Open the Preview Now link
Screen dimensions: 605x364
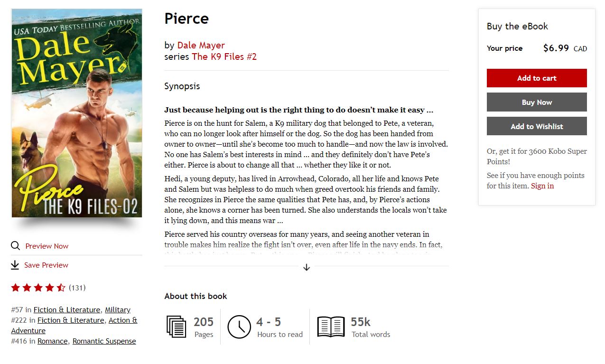coord(47,246)
